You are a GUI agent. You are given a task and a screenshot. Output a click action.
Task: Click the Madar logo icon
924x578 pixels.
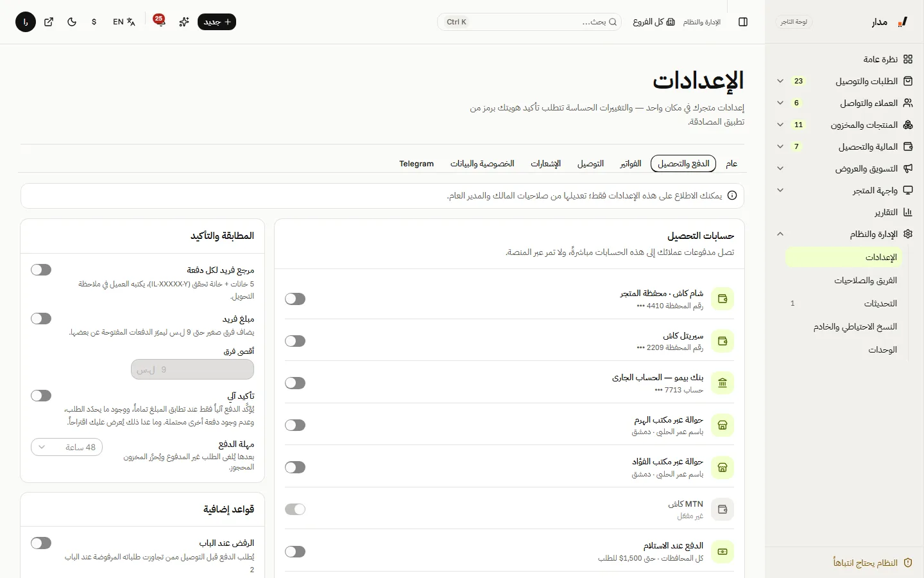[902, 22]
